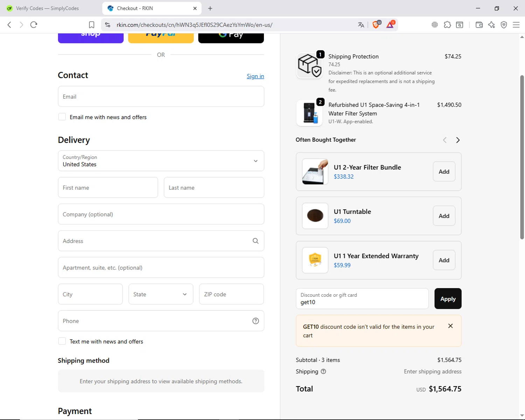525x420 pixels.
Task: Open the browser hamburger menu
Action: (x=516, y=25)
